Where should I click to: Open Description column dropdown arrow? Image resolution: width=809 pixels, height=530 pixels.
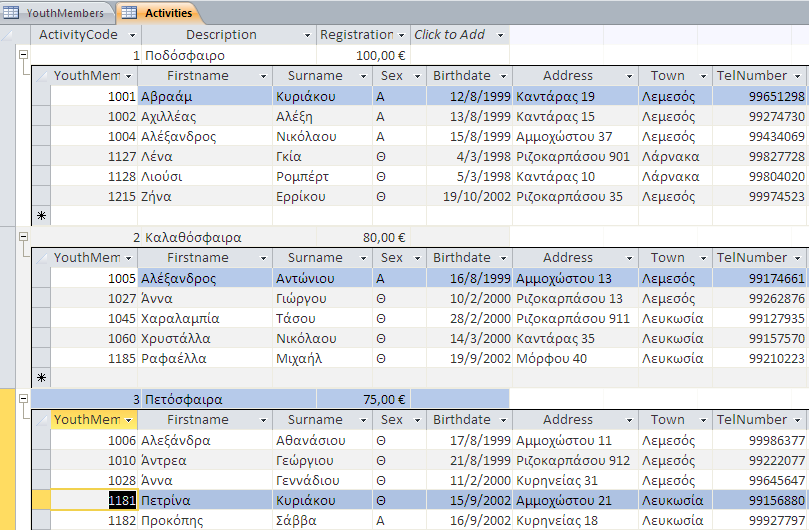pos(308,35)
